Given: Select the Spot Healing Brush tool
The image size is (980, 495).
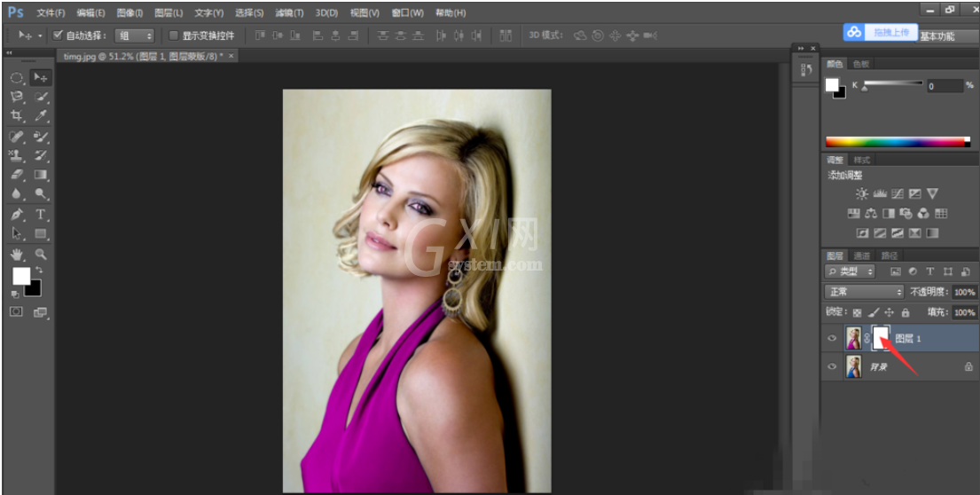Looking at the screenshot, I should pyautogui.click(x=17, y=137).
